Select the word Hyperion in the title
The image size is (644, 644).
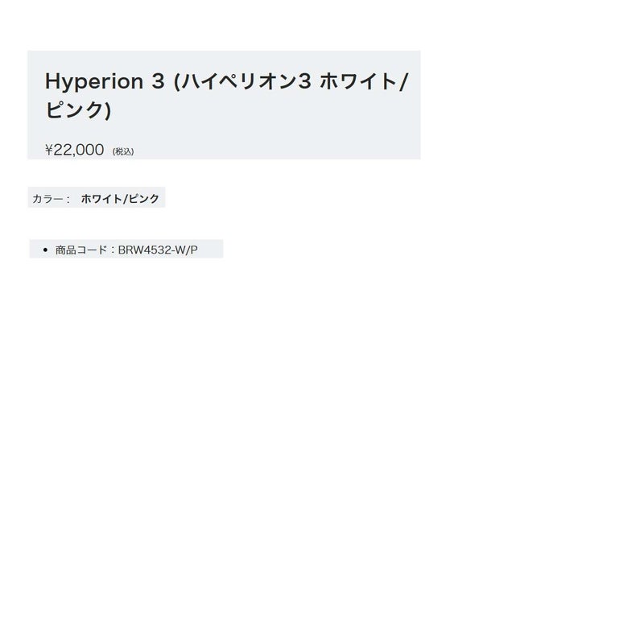94,82
